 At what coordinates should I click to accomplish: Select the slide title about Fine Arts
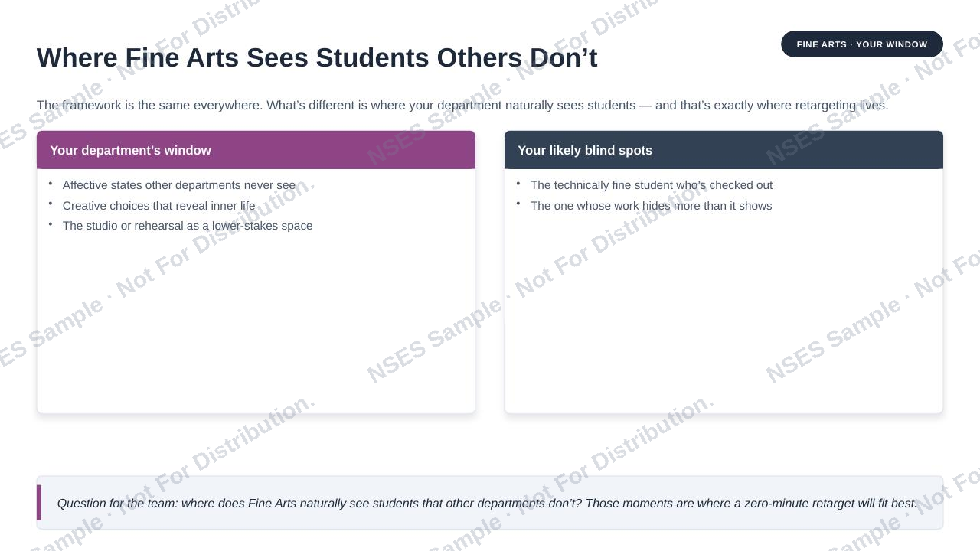point(317,58)
